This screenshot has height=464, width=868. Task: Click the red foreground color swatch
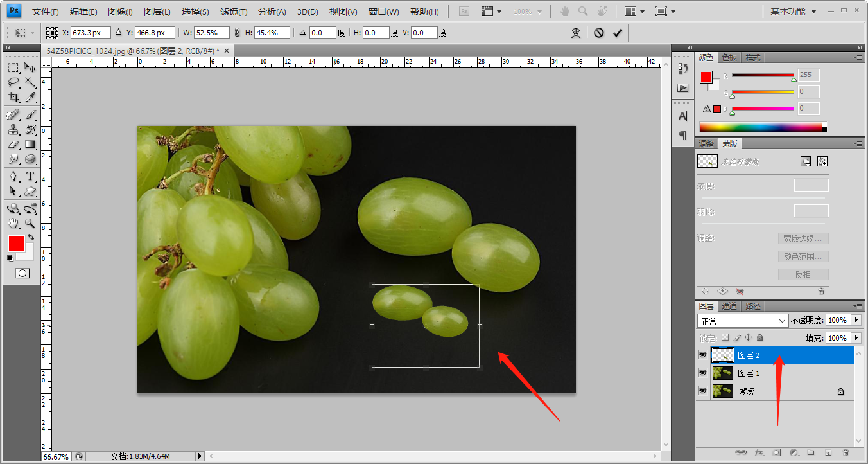16,244
